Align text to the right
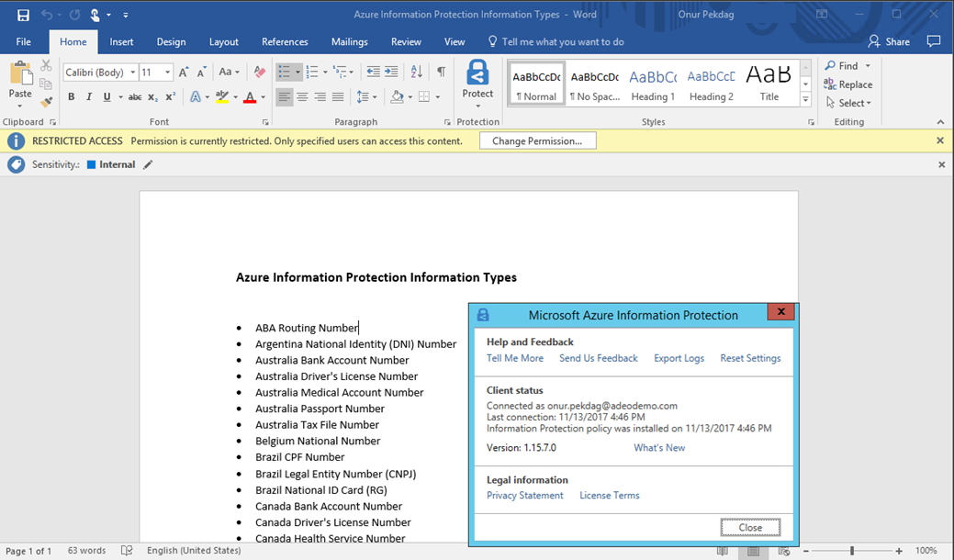This screenshot has height=560, width=954. [320, 97]
